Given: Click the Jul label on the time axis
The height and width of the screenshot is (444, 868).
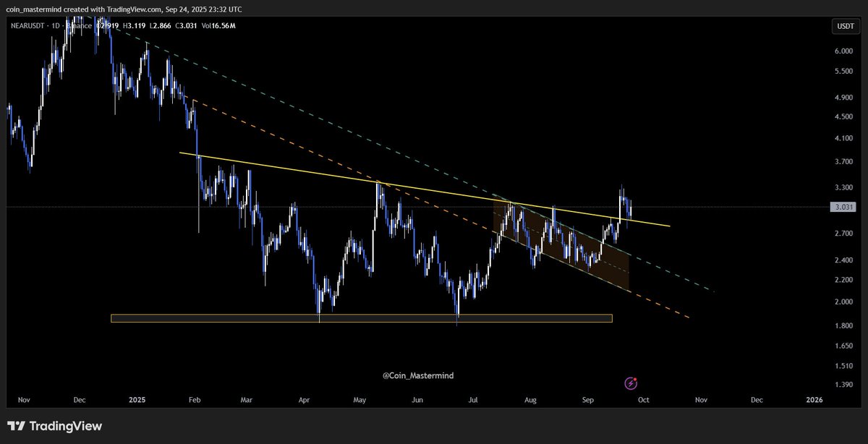Looking at the screenshot, I should pos(474,399).
